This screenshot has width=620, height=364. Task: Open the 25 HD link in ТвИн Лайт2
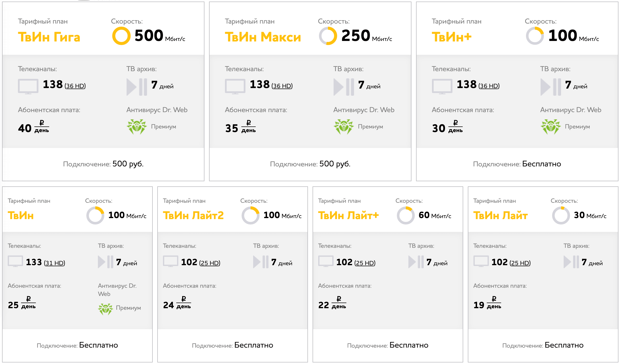click(210, 263)
